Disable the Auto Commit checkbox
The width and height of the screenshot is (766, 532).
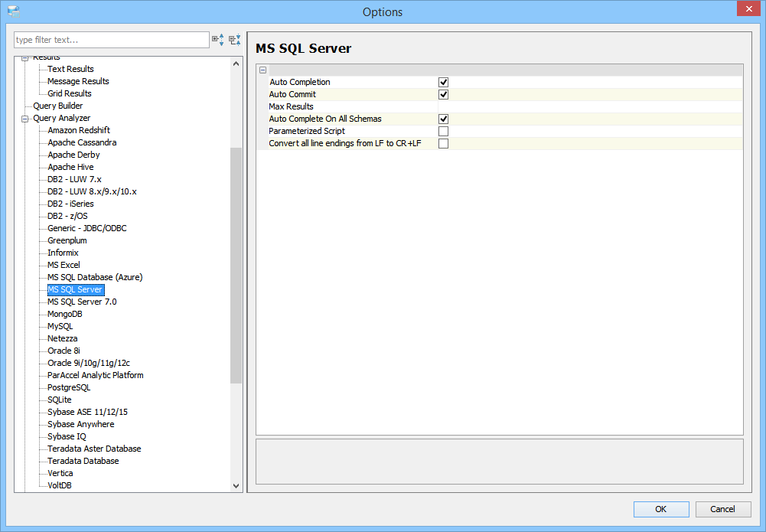click(443, 94)
